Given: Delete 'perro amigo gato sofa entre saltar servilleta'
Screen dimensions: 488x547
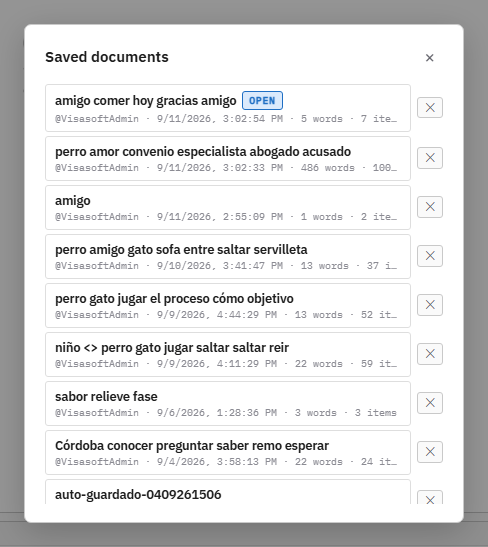Looking at the screenshot, I should pos(430,256).
